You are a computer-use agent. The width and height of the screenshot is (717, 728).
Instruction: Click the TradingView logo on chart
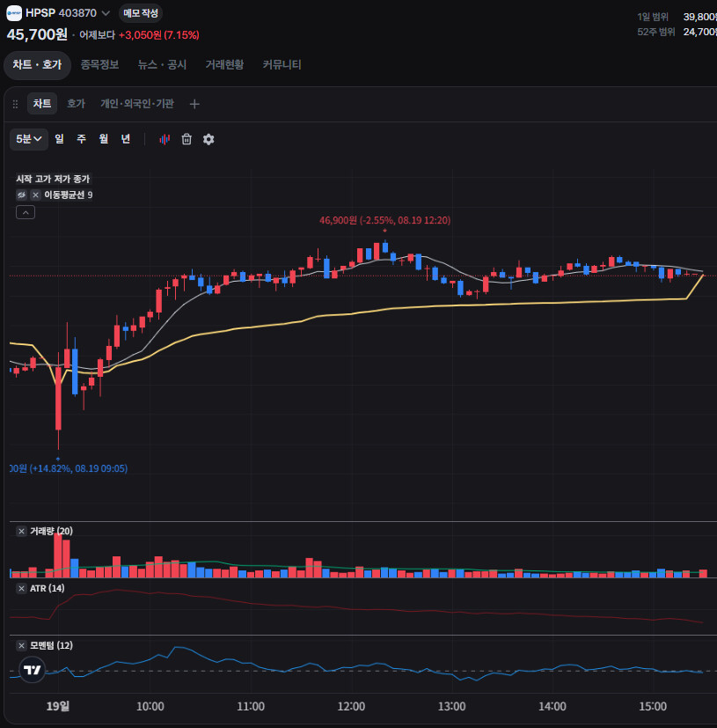click(32, 670)
